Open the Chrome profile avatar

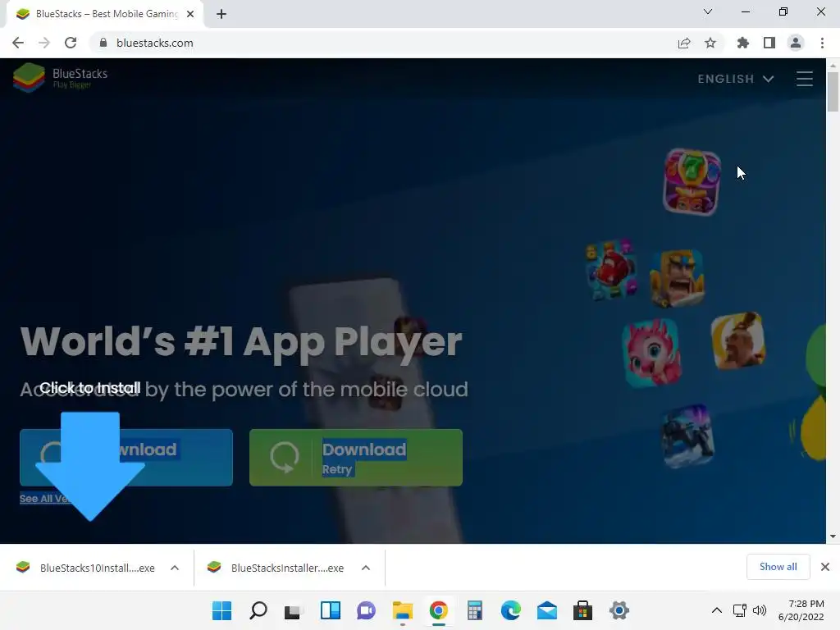796,43
